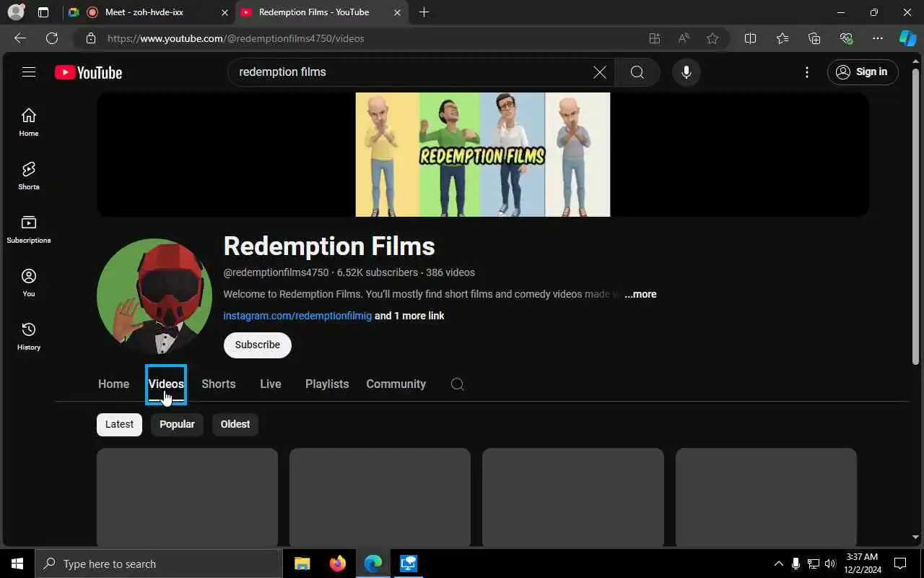This screenshot has height=578, width=924.
Task: Click the browser address bar URL
Action: tap(236, 38)
